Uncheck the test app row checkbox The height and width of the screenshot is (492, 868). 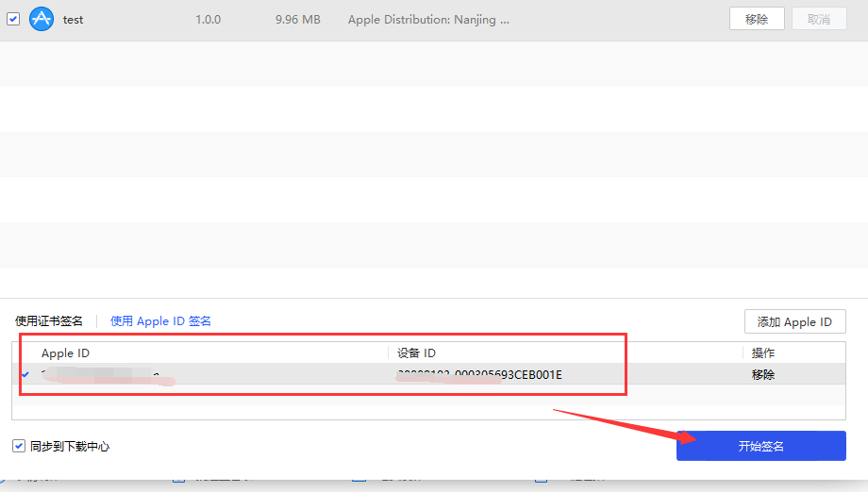13,20
